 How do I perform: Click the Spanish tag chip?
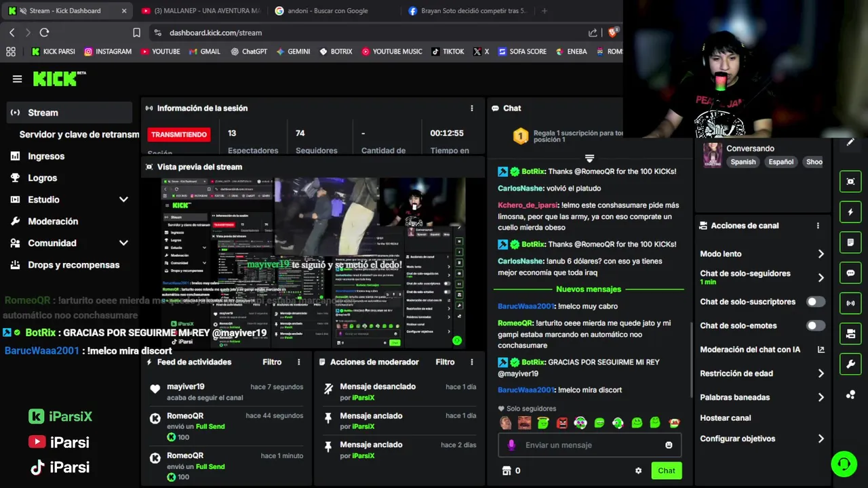[x=743, y=162]
